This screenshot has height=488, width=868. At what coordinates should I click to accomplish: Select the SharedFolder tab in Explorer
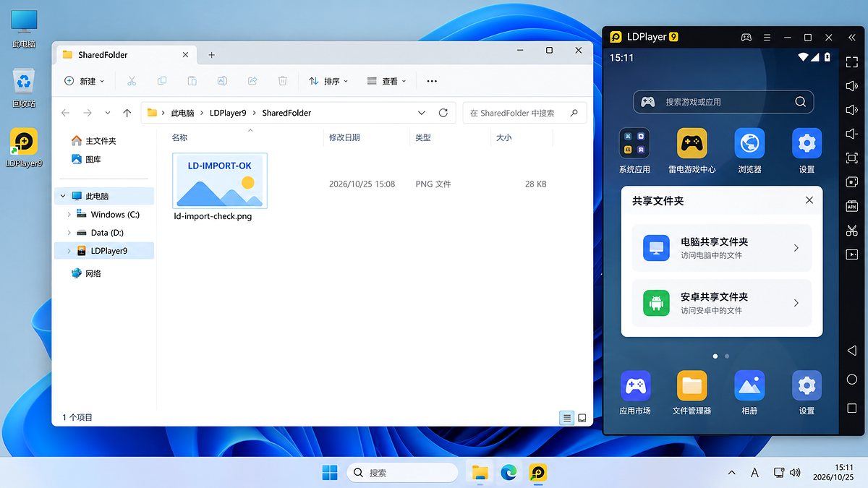(x=125, y=54)
